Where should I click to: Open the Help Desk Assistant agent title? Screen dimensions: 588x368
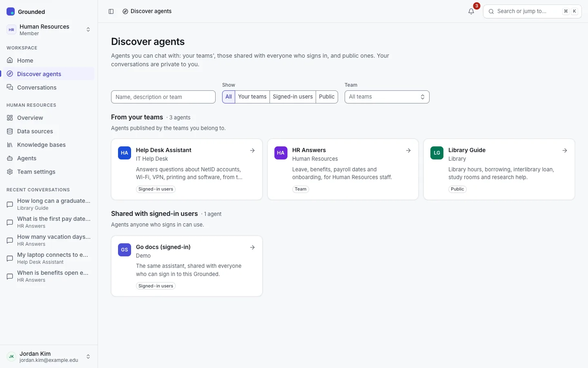(164, 150)
